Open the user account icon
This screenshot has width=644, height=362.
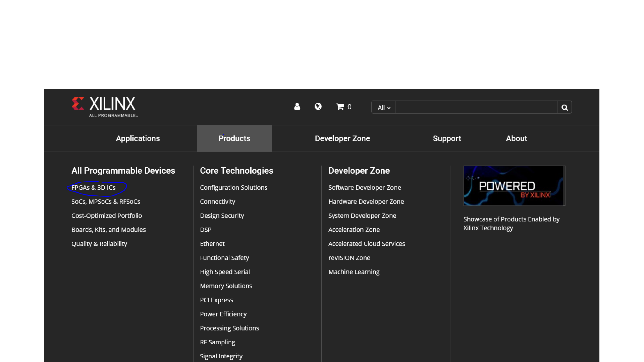[297, 107]
